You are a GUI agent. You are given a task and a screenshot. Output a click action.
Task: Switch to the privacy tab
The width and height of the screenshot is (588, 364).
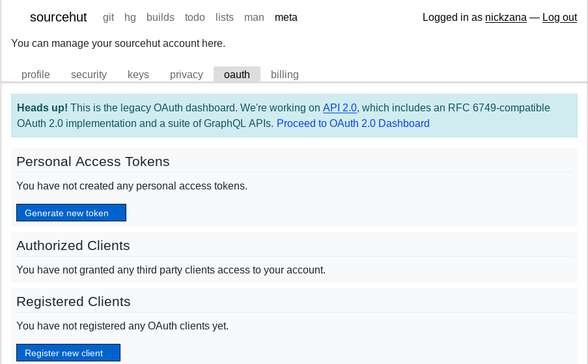click(186, 74)
